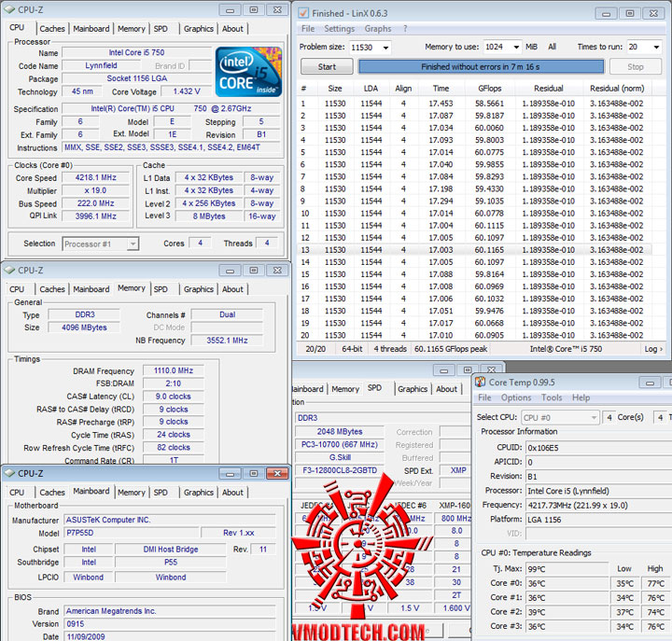Click the Core Voltage value 1.432 V
This screenshot has height=641, width=672.
pos(187,91)
